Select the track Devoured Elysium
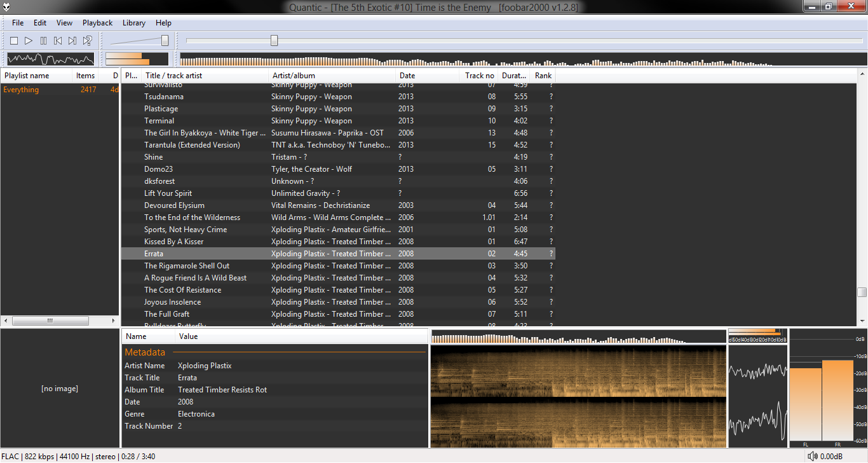Screen dimensions: 868x463 (338, 205)
